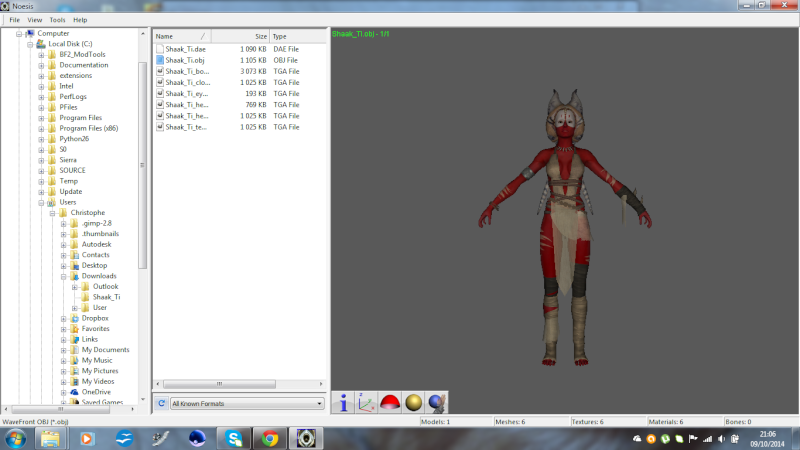Click the folder tree scroll down arrow
This screenshot has width=800, height=450.
pos(143,399)
